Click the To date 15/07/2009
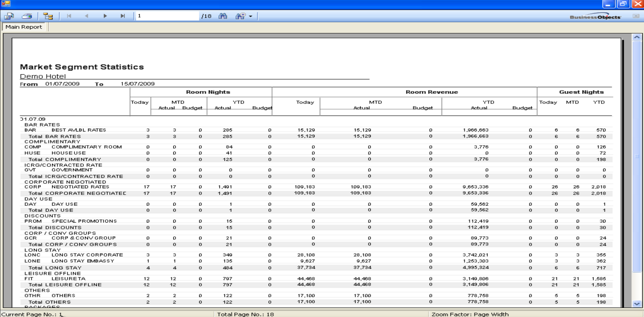The image size is (644, 317). [x=138, y=84]
